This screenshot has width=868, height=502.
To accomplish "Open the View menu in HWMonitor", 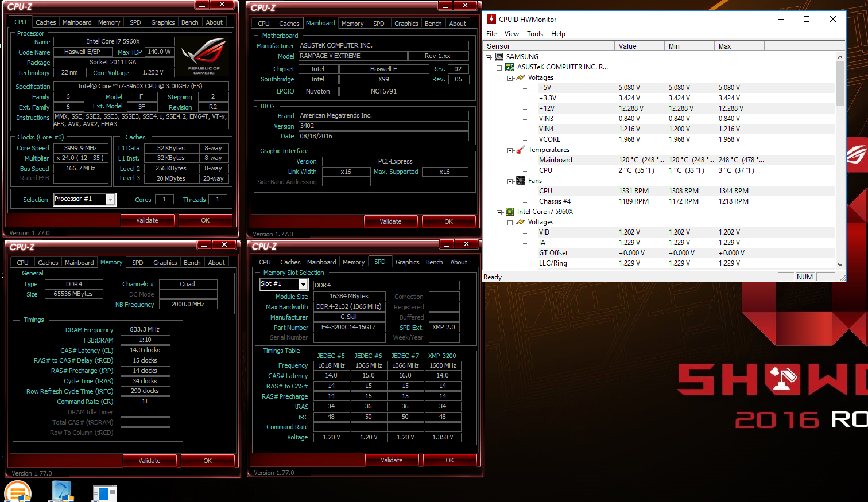I will pos(511,34).
